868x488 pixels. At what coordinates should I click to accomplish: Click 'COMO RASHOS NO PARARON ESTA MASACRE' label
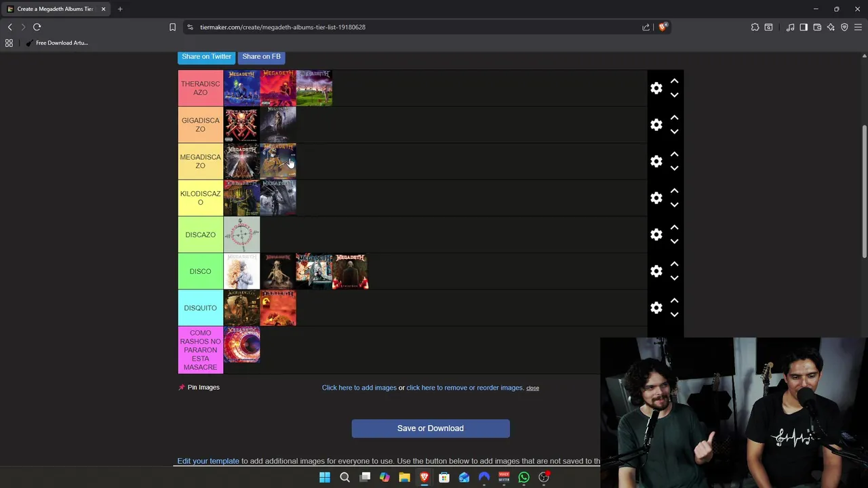pos(201,350)
